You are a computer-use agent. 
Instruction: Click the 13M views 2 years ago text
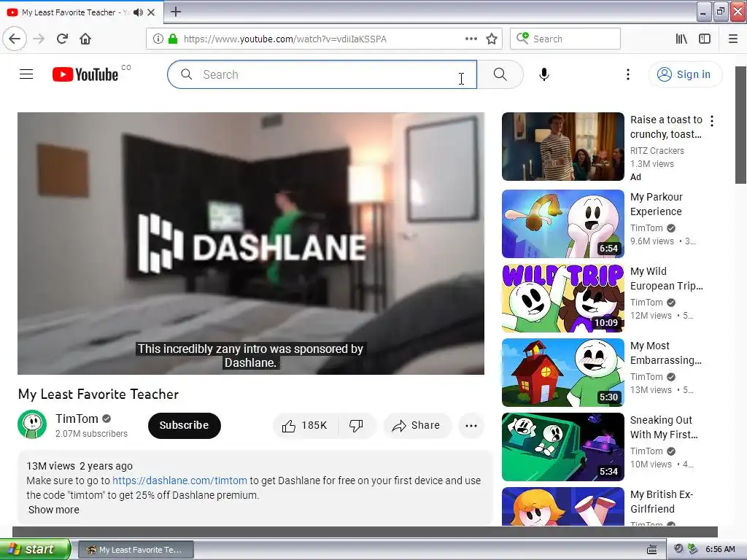tap(80, 466)
